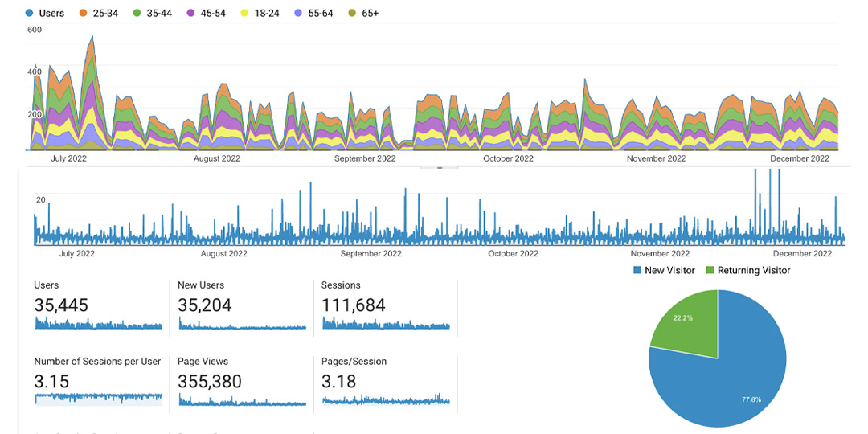Click December 2022 under the age area chart

point(800,158)
